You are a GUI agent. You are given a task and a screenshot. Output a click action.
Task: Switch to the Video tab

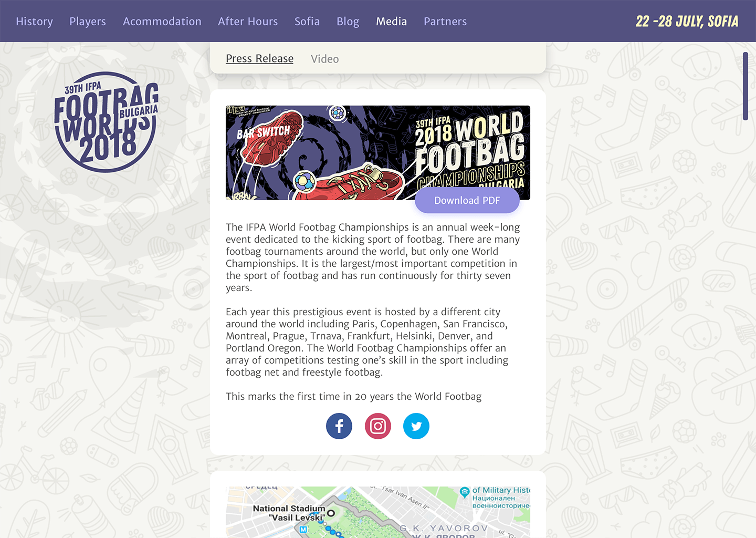coord(325,59)
